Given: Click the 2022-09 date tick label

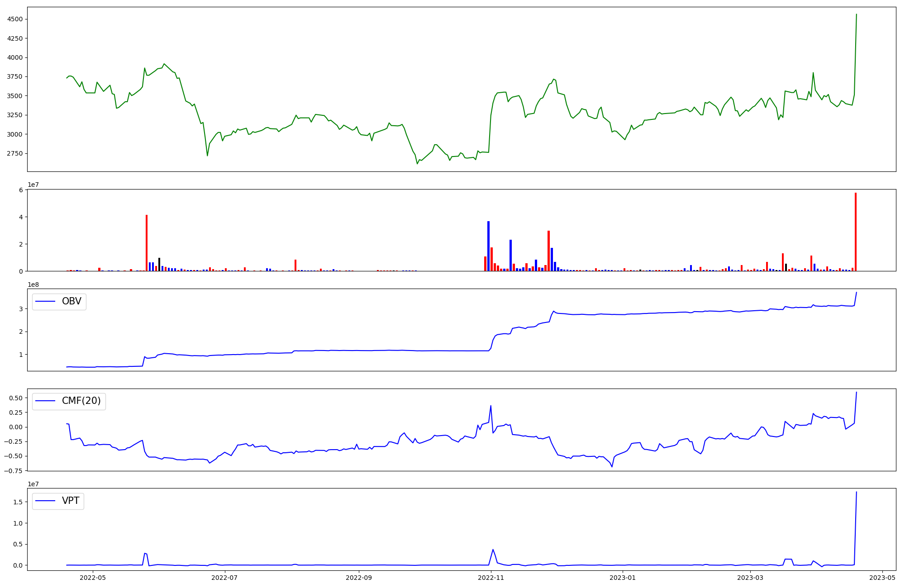Looking at the screenshot, I should pyautogui.click(x=359, y=578).
